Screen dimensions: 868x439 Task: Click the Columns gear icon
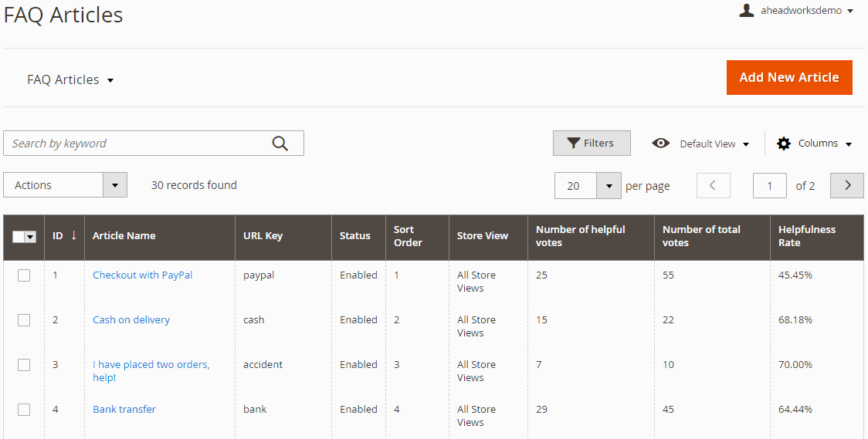[x=783, y=144]
